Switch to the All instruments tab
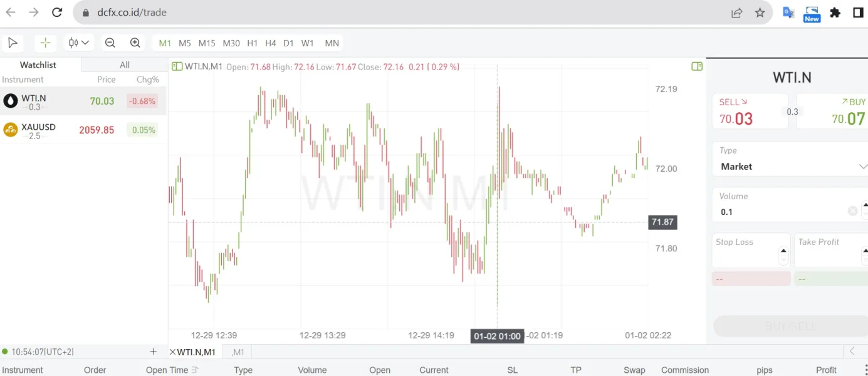This screenshot has height=376, width=868. coord(125,65)
